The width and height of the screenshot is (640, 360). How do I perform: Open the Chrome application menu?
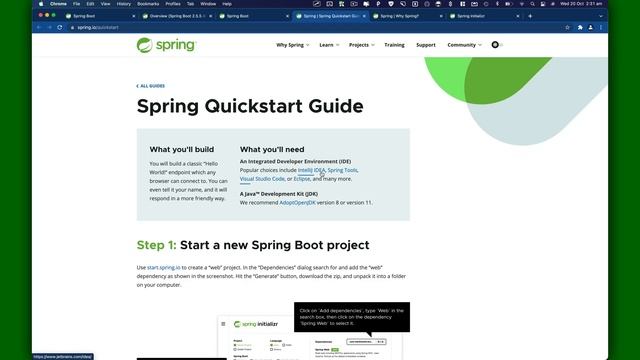coord(58,4)
